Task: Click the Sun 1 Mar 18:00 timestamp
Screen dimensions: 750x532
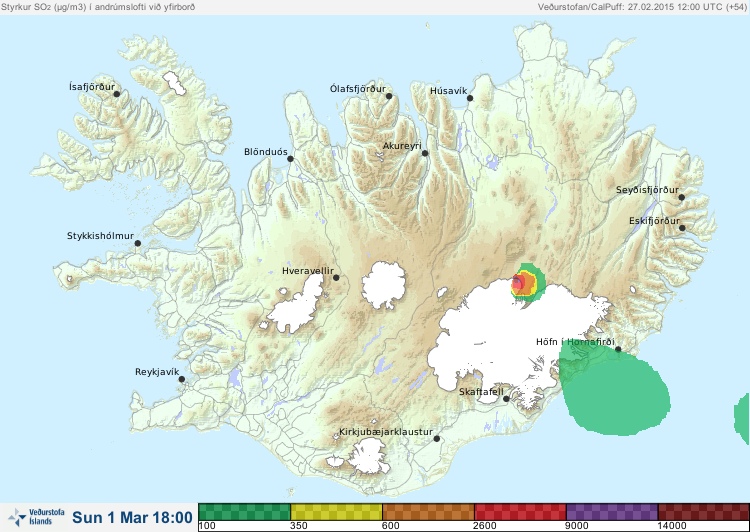Action: pyautogui.click(x=132, y=518)
